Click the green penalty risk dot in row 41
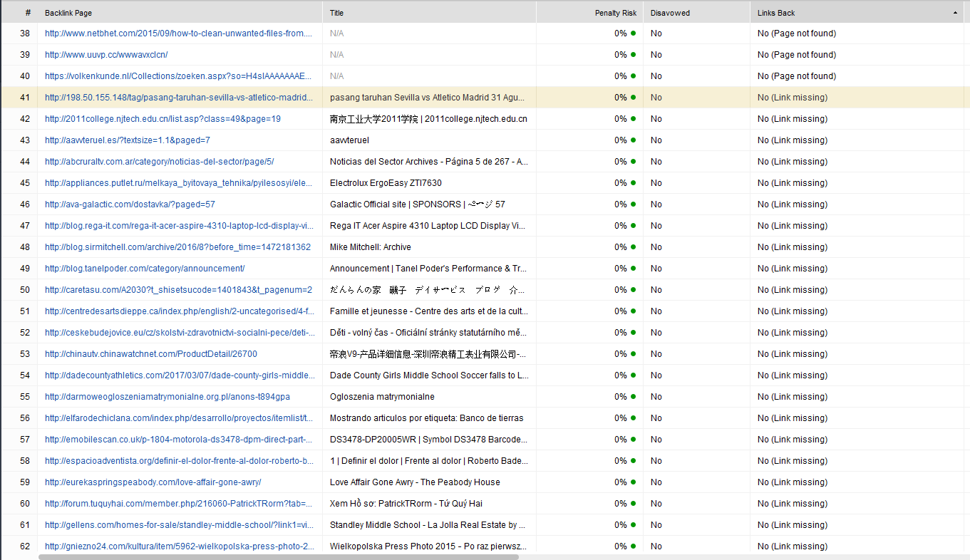 (633, 98)
